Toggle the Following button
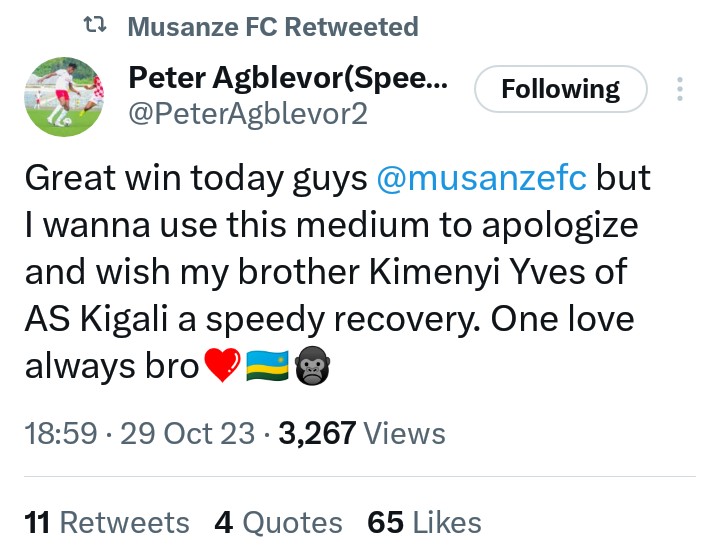The image size is (720, 555). click(560, 91)
